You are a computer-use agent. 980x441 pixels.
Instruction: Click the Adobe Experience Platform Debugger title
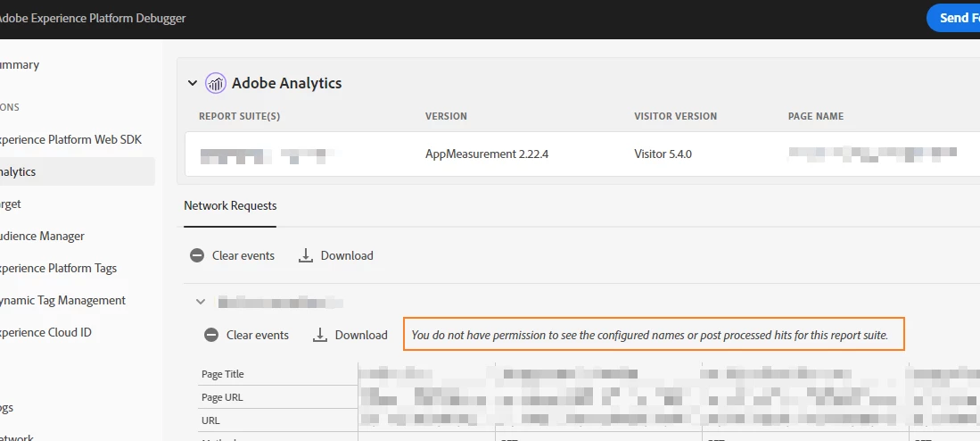[93, 18]
